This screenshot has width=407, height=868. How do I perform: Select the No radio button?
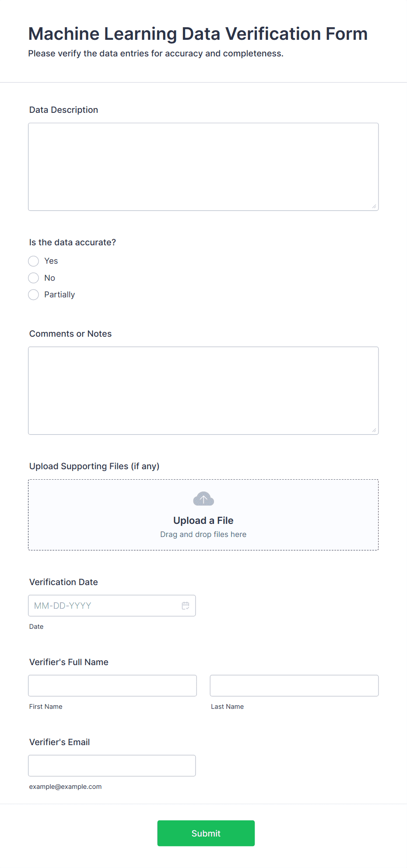coord(34,278)
